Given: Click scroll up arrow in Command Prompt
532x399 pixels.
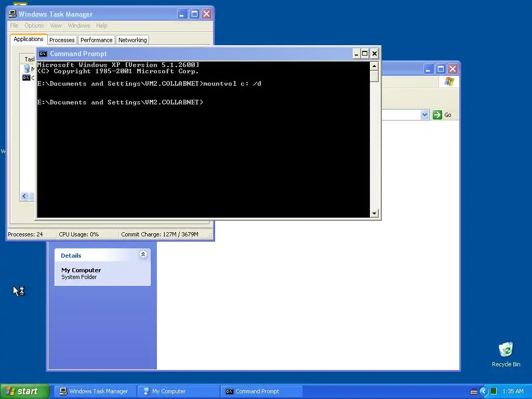Looking at the screenshot, I should click(374, 66).
